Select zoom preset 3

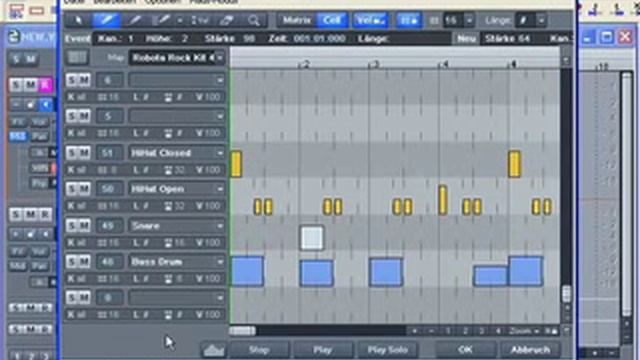coord(482,331)
